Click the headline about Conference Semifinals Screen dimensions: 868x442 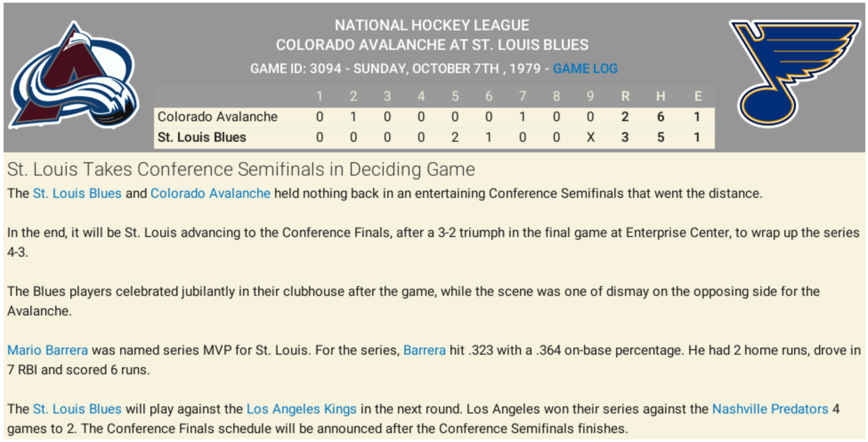click(x=241, y=169)
